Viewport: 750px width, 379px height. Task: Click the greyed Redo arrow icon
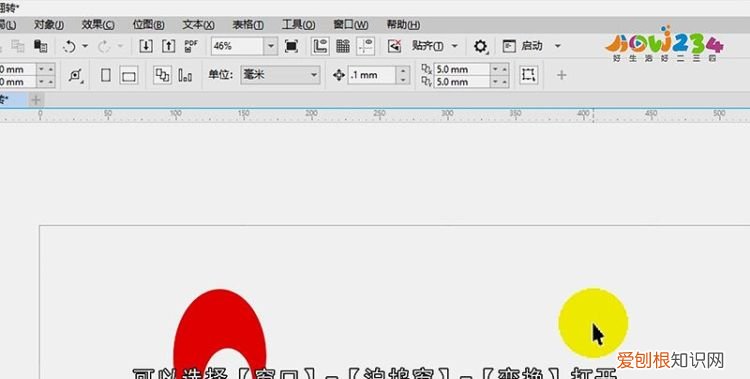pos(104,46)
